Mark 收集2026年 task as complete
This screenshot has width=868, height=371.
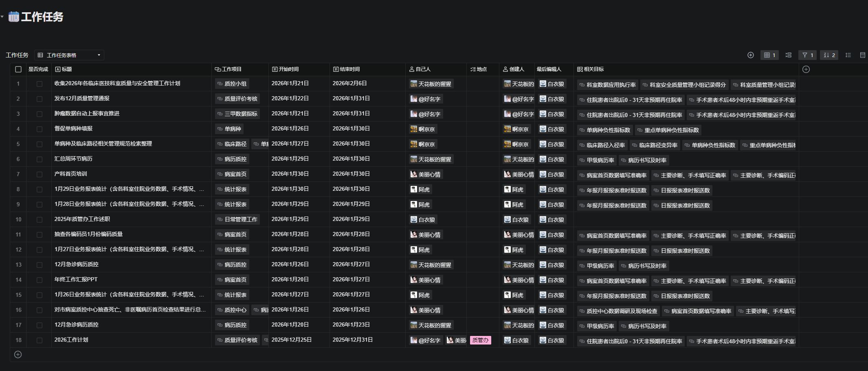point(39,84)
